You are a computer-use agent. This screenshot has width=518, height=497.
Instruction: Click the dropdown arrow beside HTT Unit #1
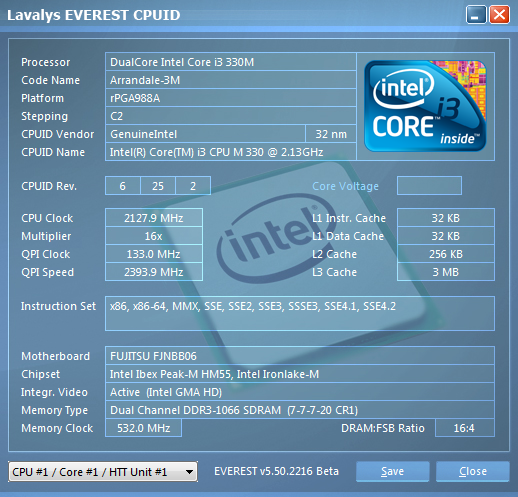pyautogui.click(x=189, y=472)
